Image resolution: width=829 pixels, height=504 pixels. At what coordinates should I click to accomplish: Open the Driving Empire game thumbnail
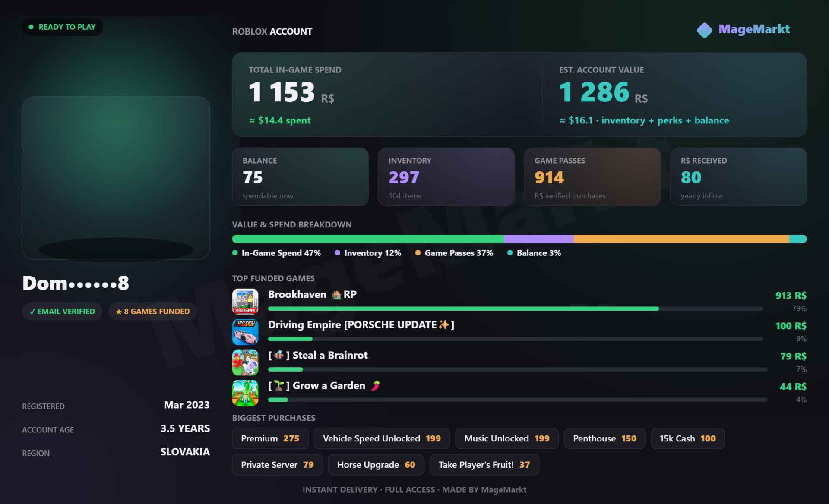245,332
